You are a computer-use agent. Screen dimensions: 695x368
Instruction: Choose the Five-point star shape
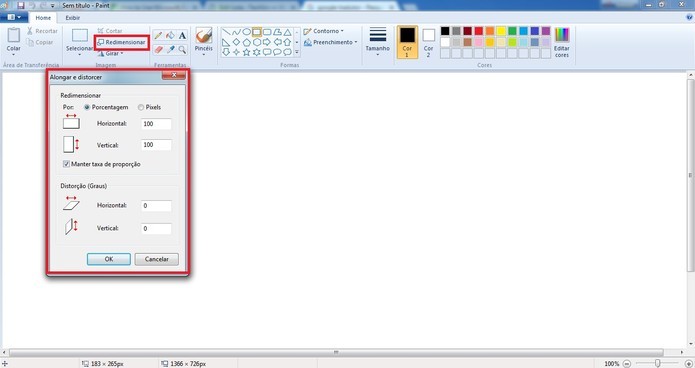coord(246,52)
